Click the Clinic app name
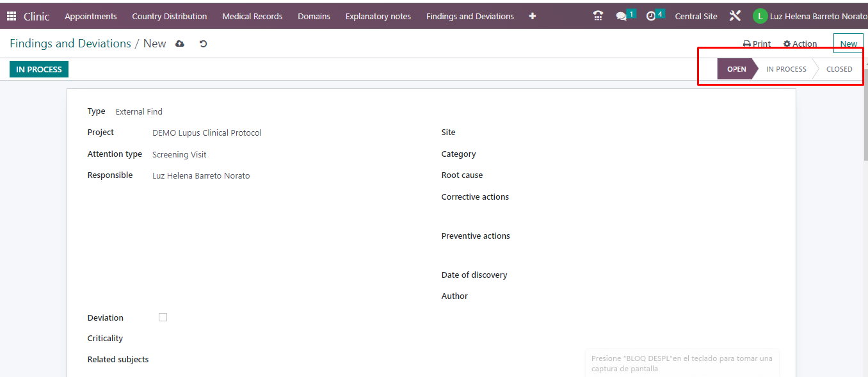This screenshot has width=868, height=377. click(x=36, y=17)
